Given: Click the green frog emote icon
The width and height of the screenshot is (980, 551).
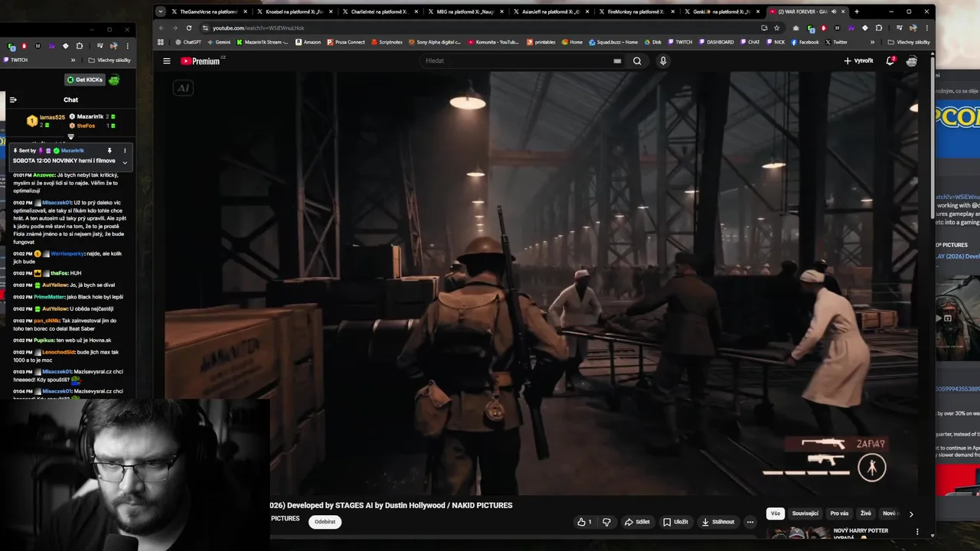Looking at the screenshot, I should (114, 80).
